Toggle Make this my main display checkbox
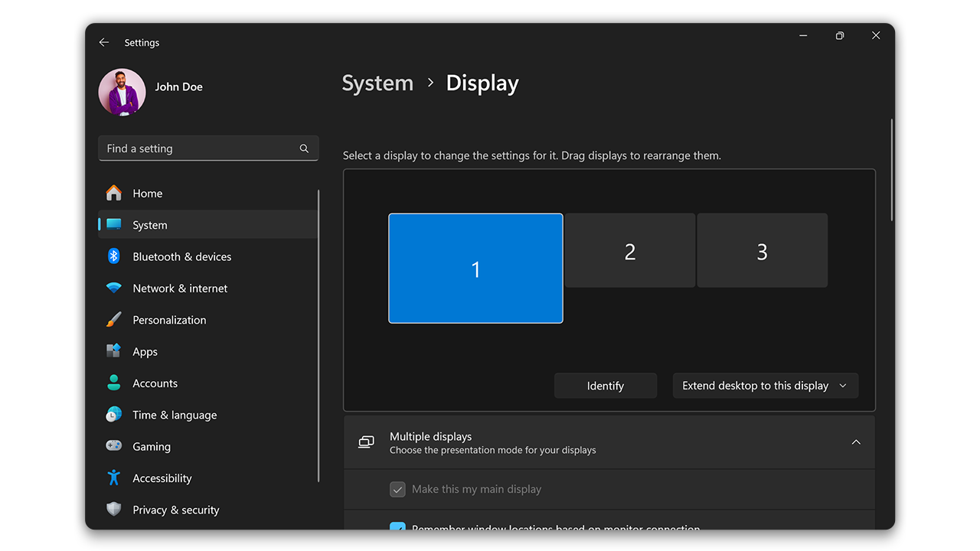This screenshot has height=551, width=980. 397,489
